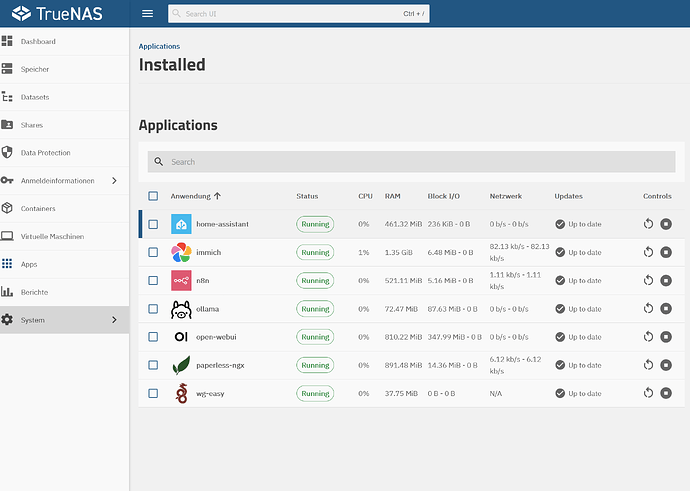Select the immich checkbox

pyautogui.click(x=153, y=252)
